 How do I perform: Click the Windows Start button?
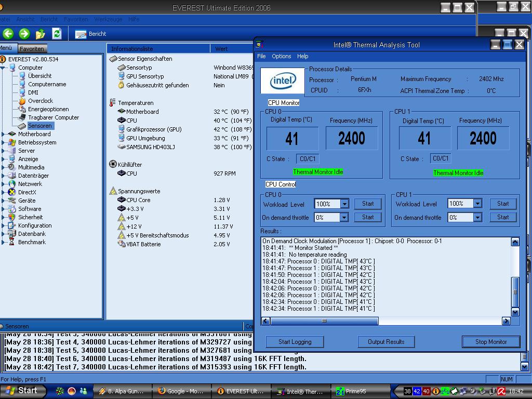22,391
